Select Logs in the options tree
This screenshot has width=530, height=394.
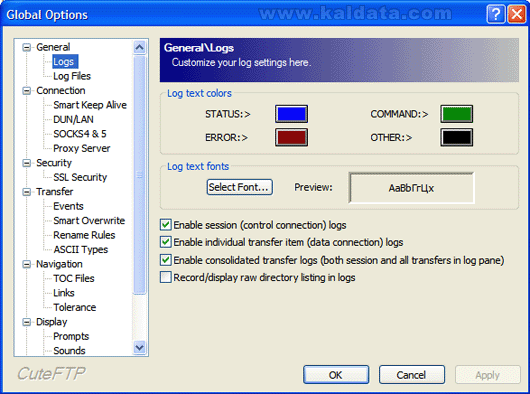[64, 62]
